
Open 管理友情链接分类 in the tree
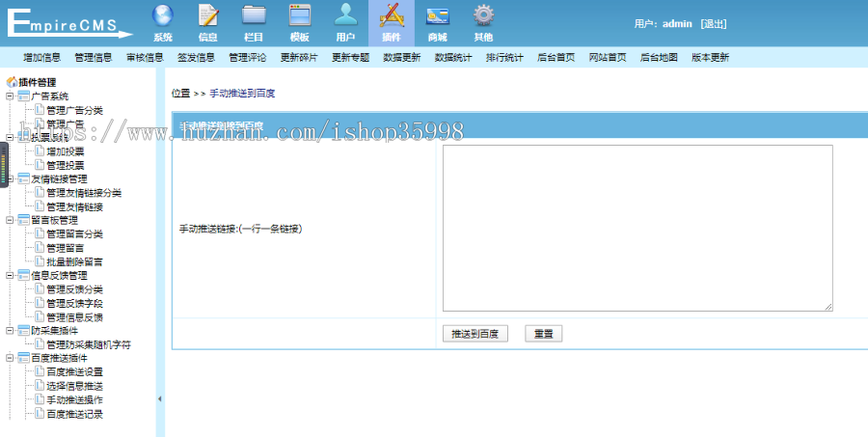(84, 193)
